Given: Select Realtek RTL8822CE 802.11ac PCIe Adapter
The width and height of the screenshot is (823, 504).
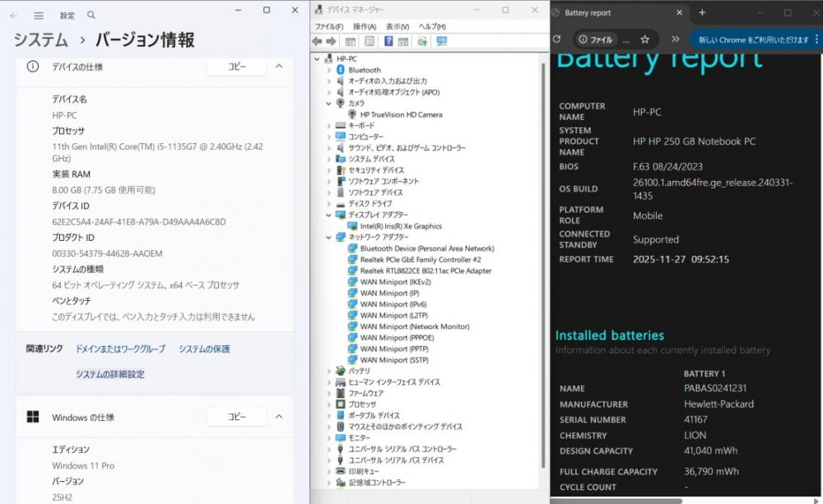Looking at the screenshot, I should (425, 270).
